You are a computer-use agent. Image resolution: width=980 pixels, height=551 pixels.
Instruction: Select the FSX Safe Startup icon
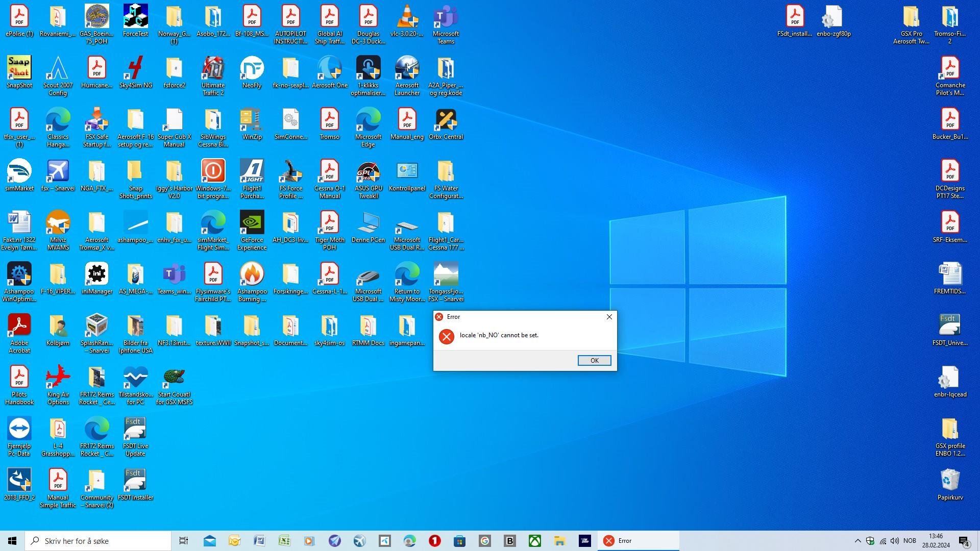coord(96,128)
